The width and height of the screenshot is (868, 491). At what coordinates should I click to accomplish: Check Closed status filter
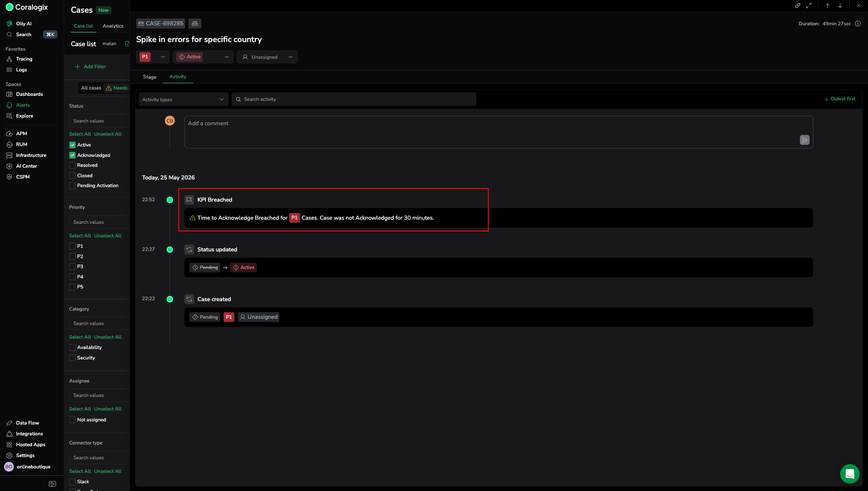point(72,175)
